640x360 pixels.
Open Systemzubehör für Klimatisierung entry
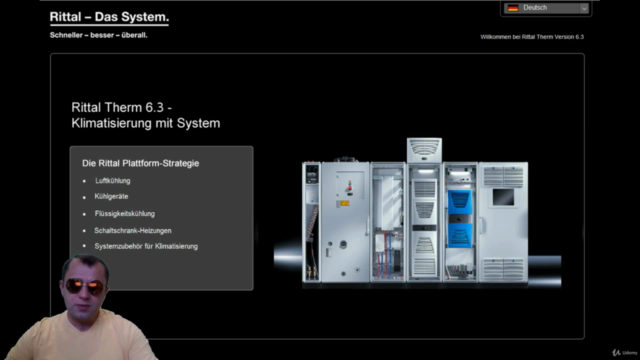pos(146,246)
